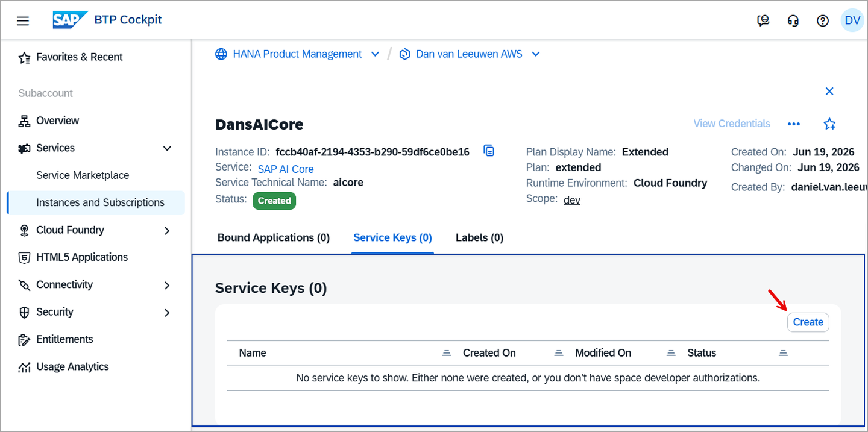Click the DansAICore instance title
The image size is (868, 432).
tap(259, 125)
